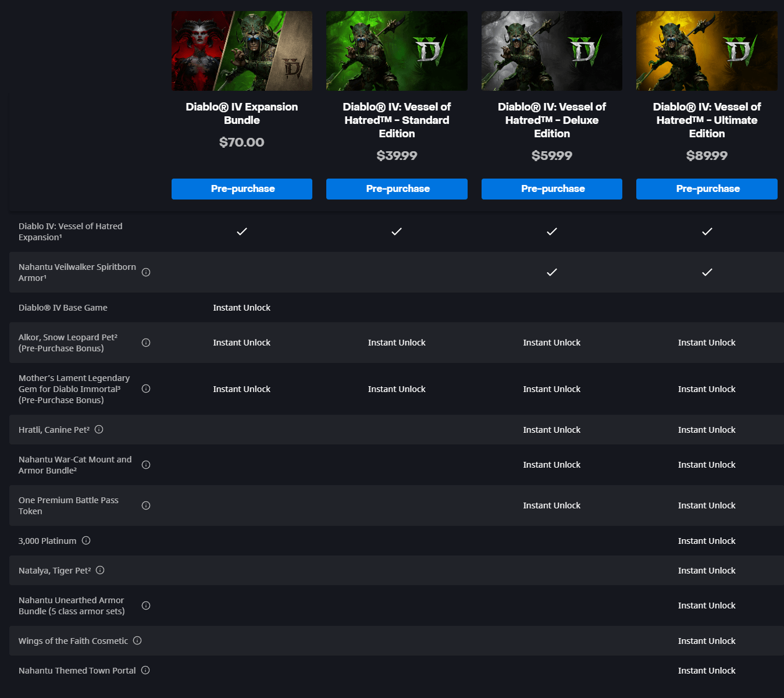The height and width of the screenshot is (698, 784).
Task: Open the Ultimate Edition gold cover image
Action: (707, 51)
